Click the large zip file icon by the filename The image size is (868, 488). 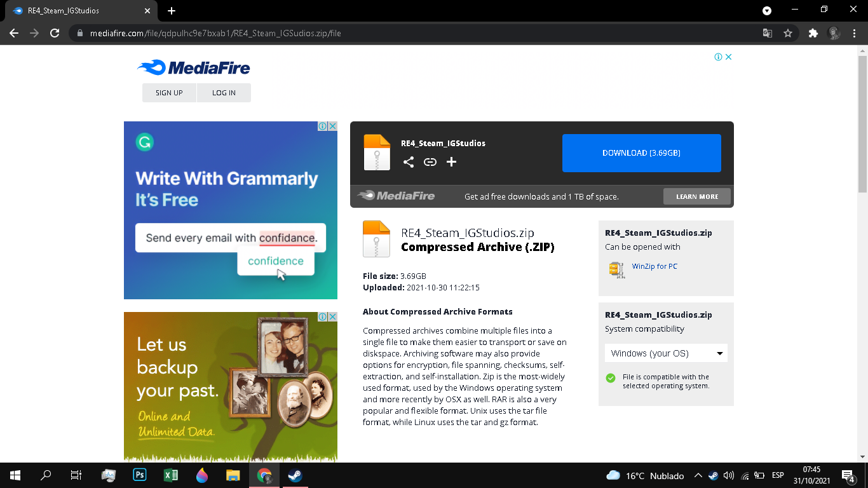[x=376, y=239]
